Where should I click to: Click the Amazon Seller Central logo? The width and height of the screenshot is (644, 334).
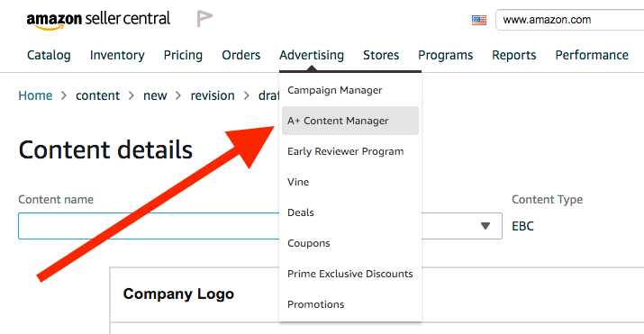pos(98,20)
